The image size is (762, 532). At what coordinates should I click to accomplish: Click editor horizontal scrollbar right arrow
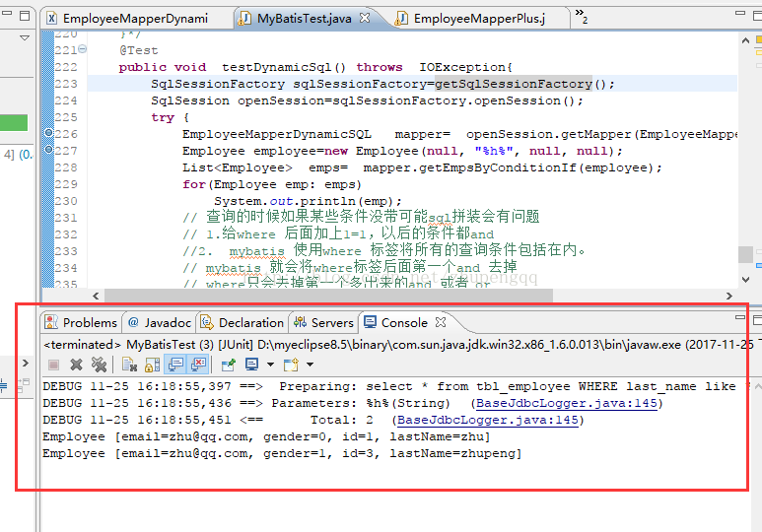point(728,296)
